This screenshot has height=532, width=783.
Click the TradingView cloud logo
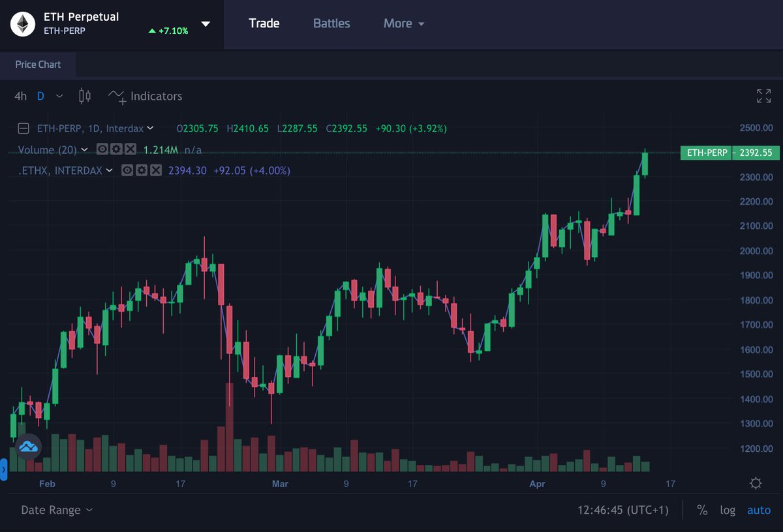[x=29, y=447]
